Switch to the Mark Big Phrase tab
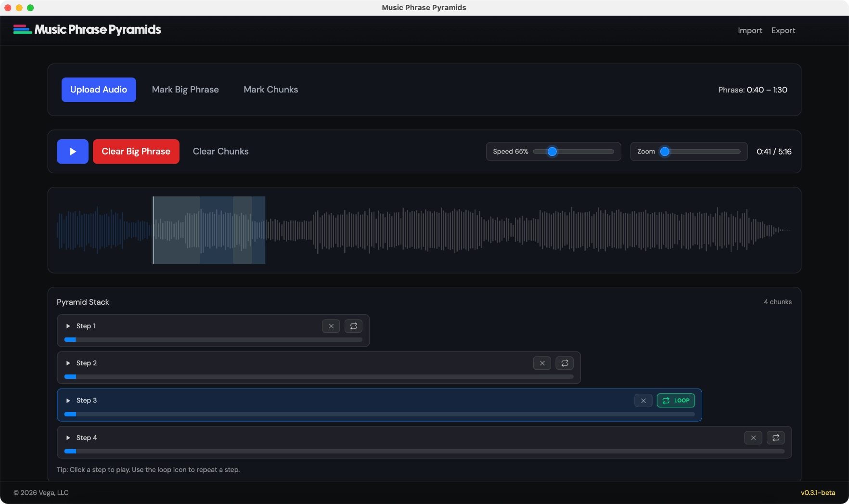Image resolution: width=849 pixels, height=504 pixels. pos(185,90)
